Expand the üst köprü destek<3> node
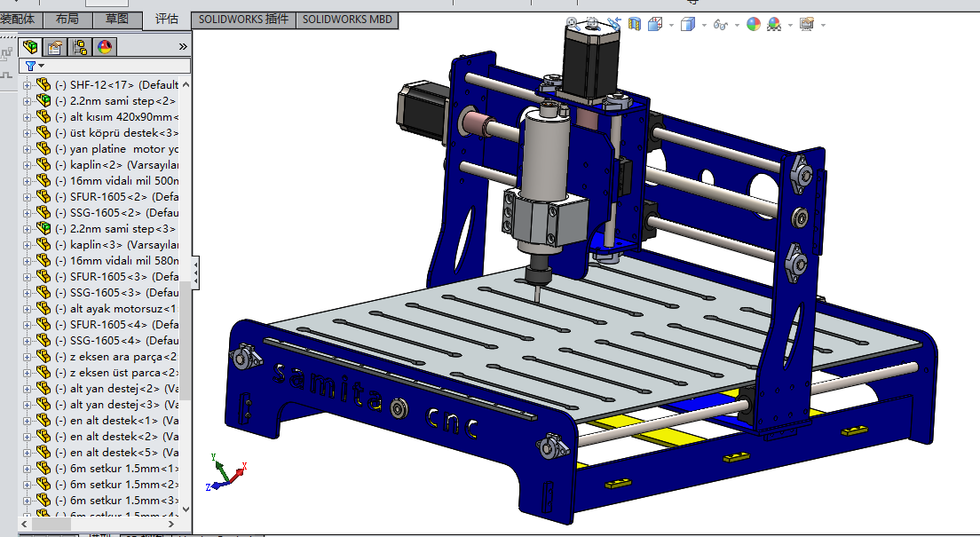Viewport: 980px width, 537px height. (27, 133)
